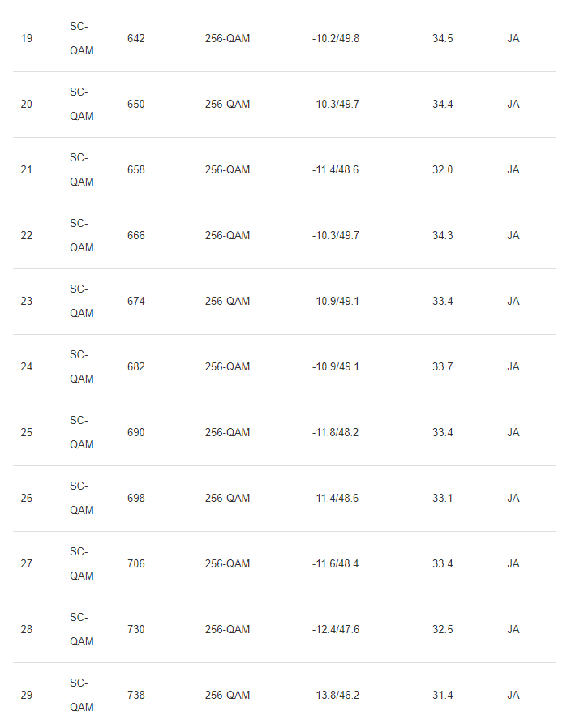Click the power reading -11.6/48.4
584x728 pixels.
[x=335, y=564]
